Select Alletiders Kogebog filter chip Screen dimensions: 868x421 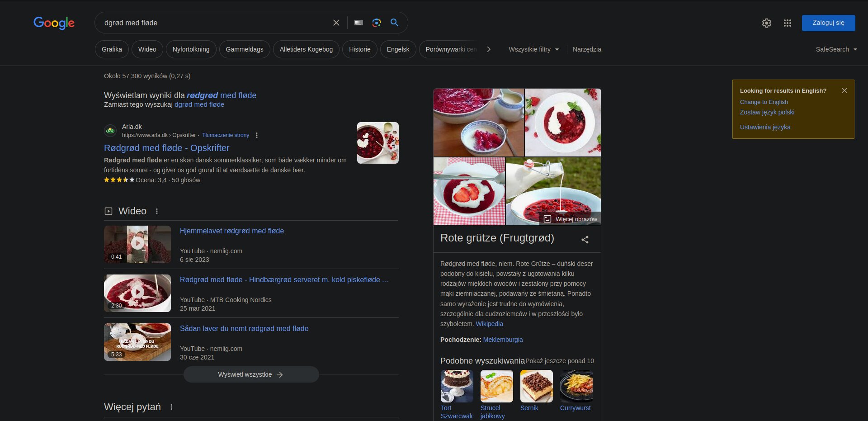click(x=306, y=49)
